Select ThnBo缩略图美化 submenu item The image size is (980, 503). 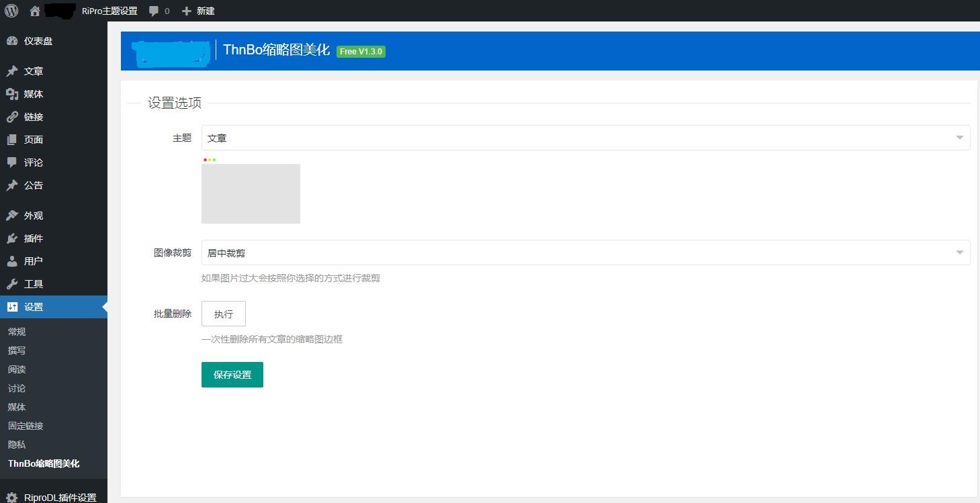(44, 463)
